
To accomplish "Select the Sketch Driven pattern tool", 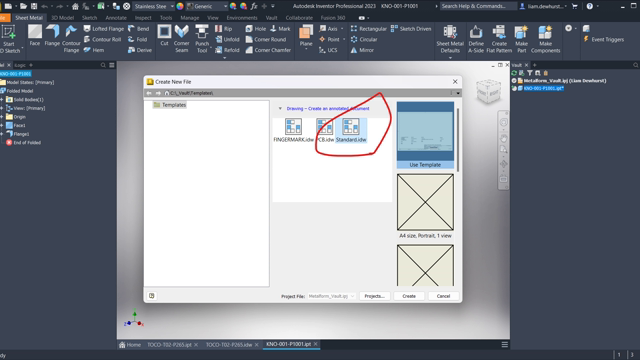I will pyautogui.click(x=411, y=29).
